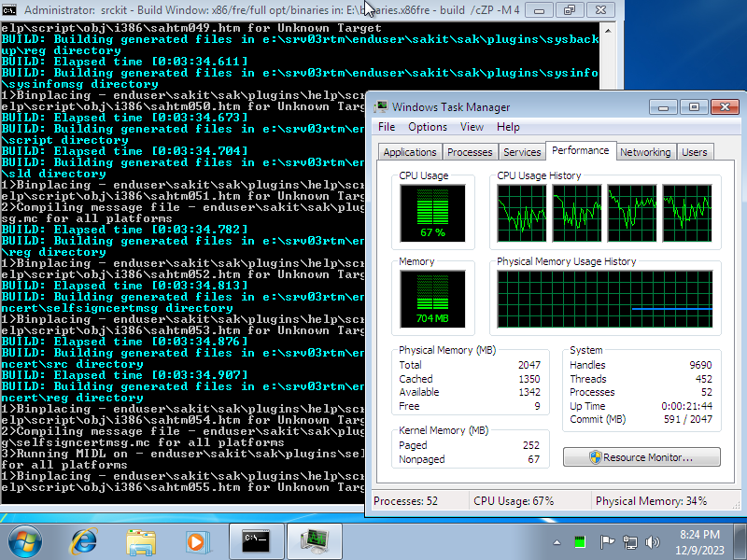Image resolution: width=747 pixels, height=560 pixels.
Task: Click the Cached memory value 1350
Action: click(x=529, y=379)
